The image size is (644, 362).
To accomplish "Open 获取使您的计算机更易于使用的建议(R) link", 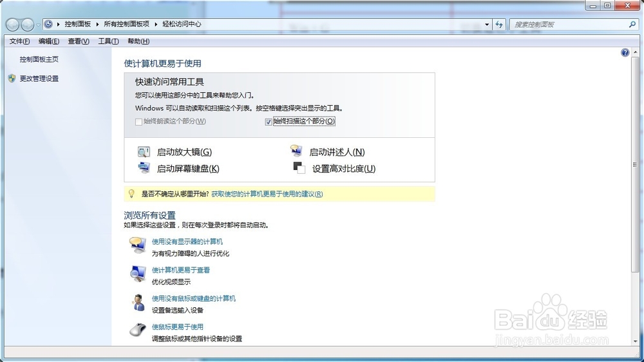I will [x=267, y=194].
